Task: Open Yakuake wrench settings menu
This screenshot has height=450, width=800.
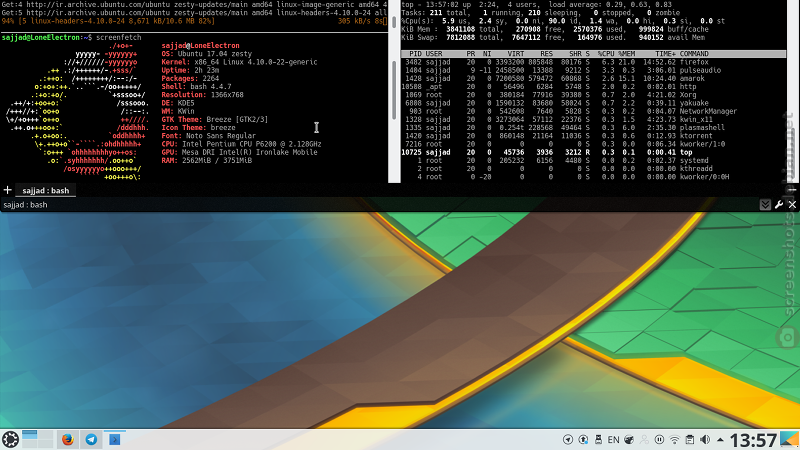Action: click(x=779, y=205)
